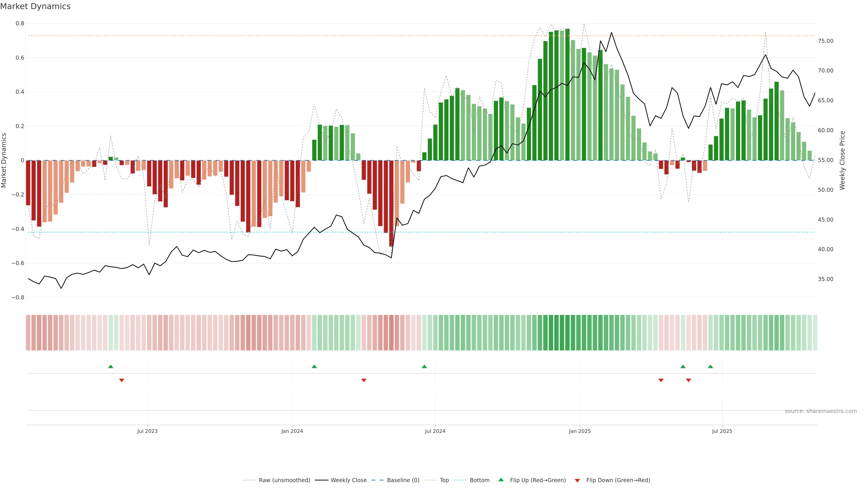Click the source sharemaestro.com text
Viewport: 868px width, 488px height.
coord(821,411)
